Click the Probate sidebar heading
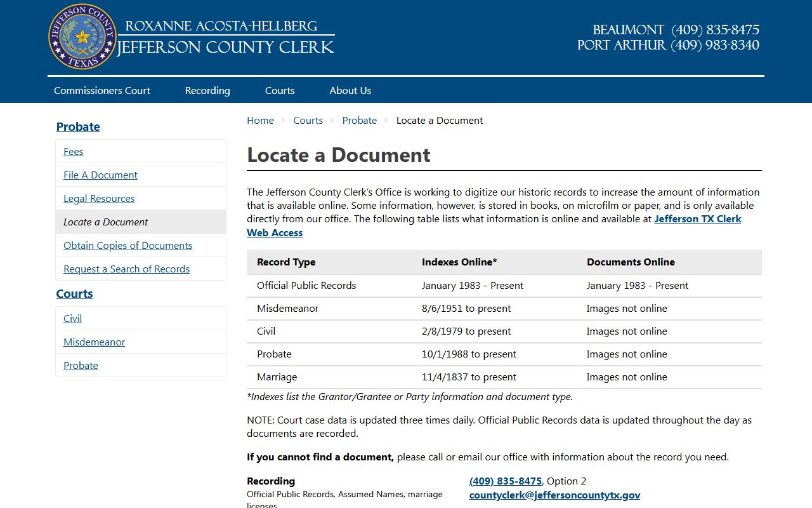This screenshot has width=812, height=508. tap(78, 126)
